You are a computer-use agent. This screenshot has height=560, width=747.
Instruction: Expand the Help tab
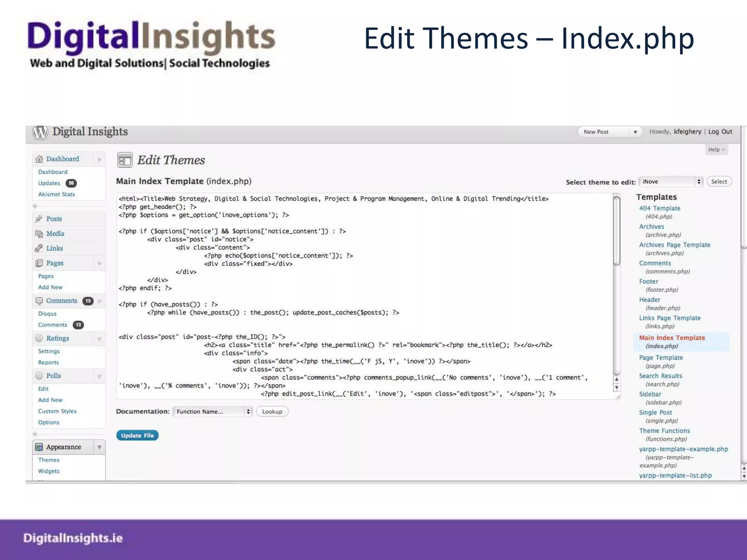pyautogui.click(x=716, y=149)
